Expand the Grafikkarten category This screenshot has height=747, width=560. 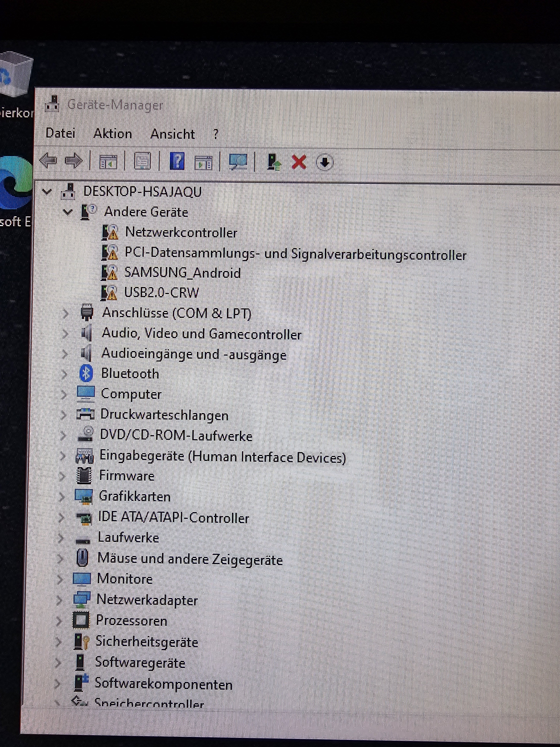tap(62, 496)
